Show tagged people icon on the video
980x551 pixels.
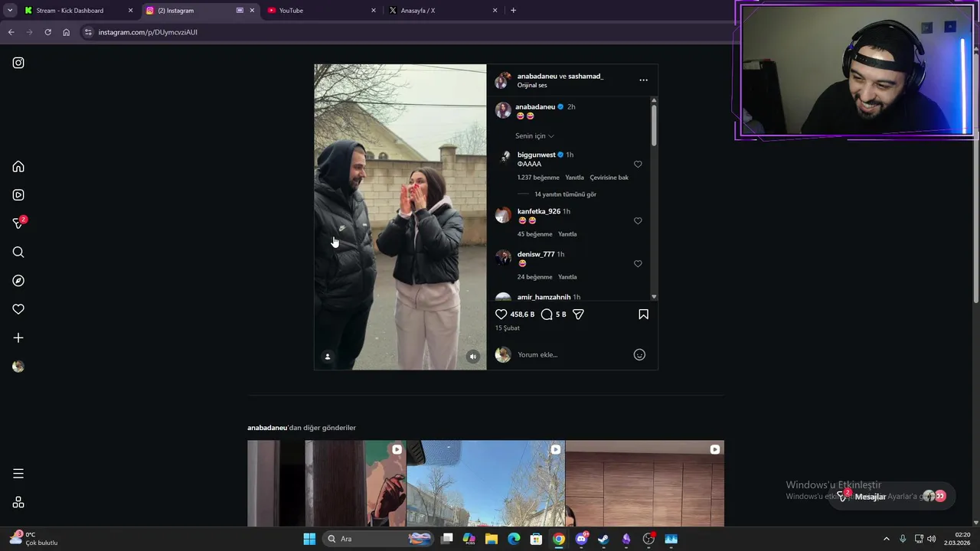328,357
